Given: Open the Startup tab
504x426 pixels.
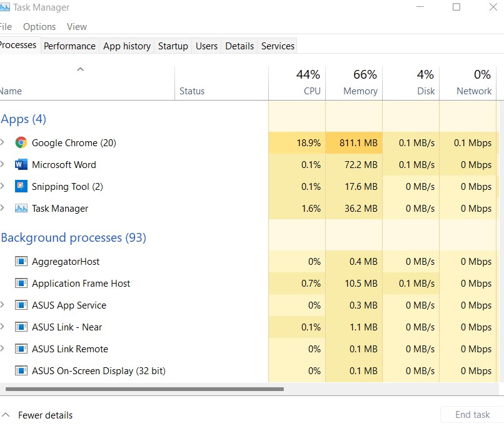Looking at the screenshot, I should click(173, 46).
